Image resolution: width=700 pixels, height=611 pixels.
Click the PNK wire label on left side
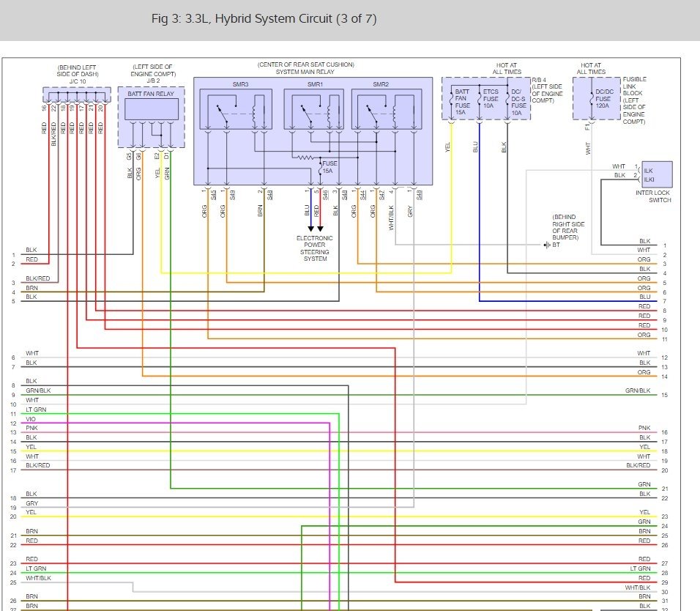pos(31,428)
